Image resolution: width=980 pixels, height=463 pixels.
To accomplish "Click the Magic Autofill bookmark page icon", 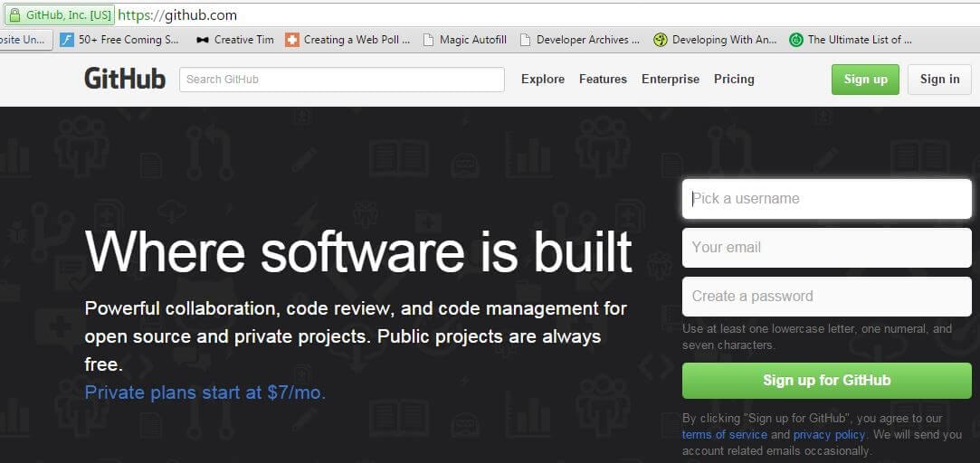I will point(428,40).
